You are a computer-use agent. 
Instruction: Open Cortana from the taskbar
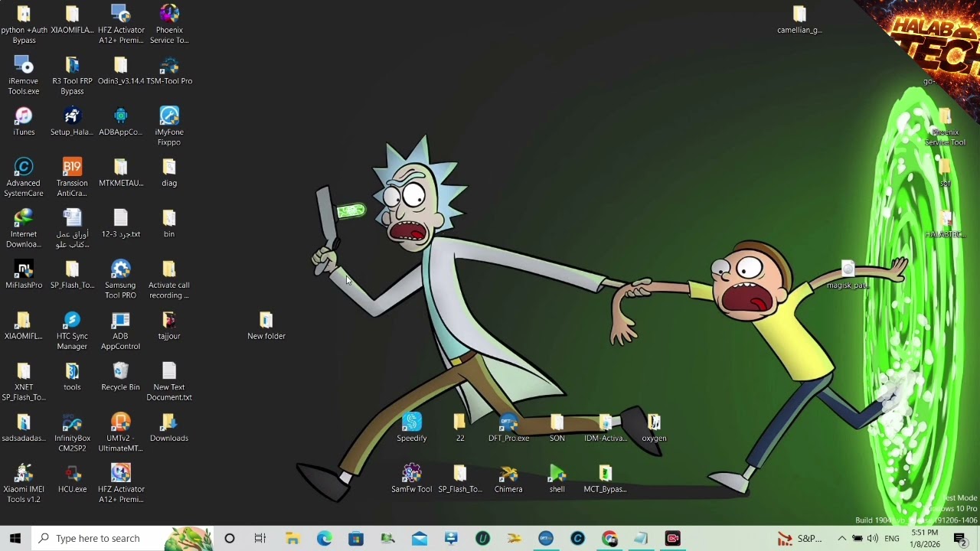(x=229, y=538)
